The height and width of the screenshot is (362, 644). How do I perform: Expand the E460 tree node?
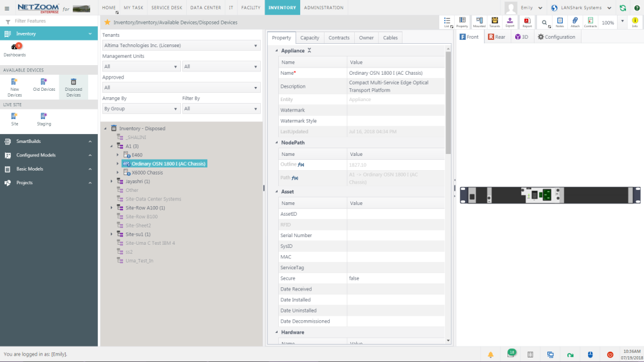point(117,155)
